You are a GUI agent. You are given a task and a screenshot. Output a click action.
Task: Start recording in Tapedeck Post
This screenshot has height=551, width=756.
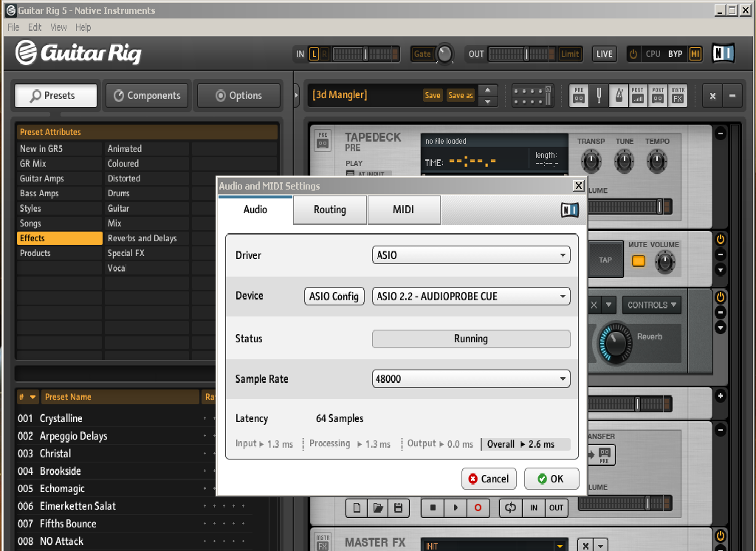(478, 507)
